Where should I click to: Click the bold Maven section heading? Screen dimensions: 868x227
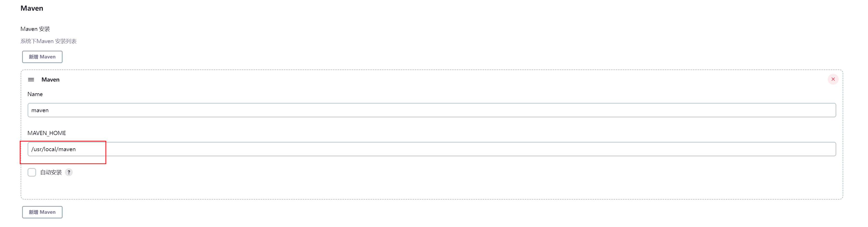tap(32, 8)
